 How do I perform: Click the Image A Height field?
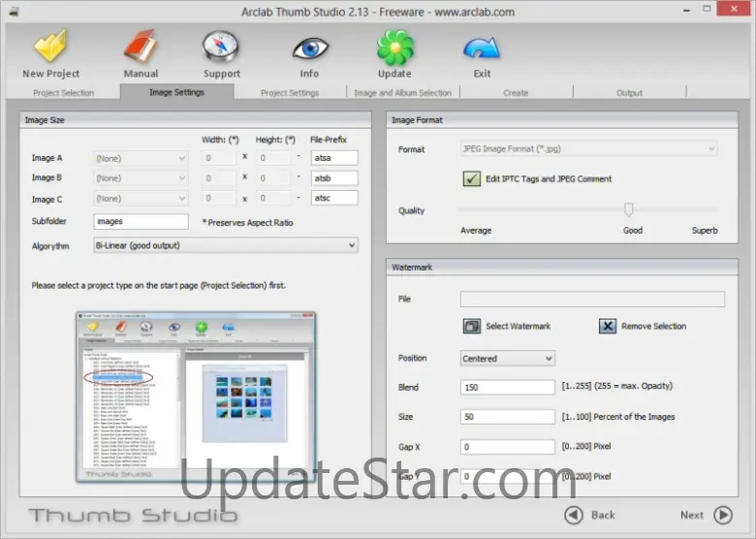273,158
